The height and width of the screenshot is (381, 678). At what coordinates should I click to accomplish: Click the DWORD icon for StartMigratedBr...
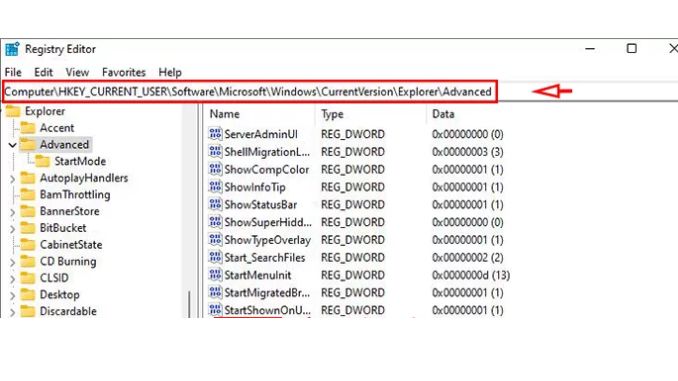point(215,292)
